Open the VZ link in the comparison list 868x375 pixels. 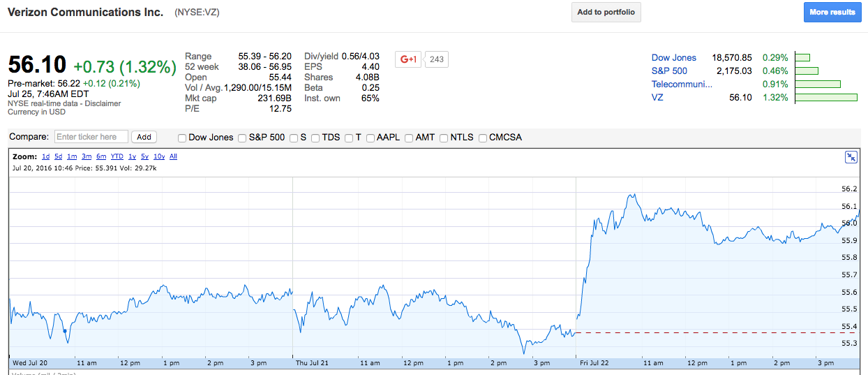(657, 97)
